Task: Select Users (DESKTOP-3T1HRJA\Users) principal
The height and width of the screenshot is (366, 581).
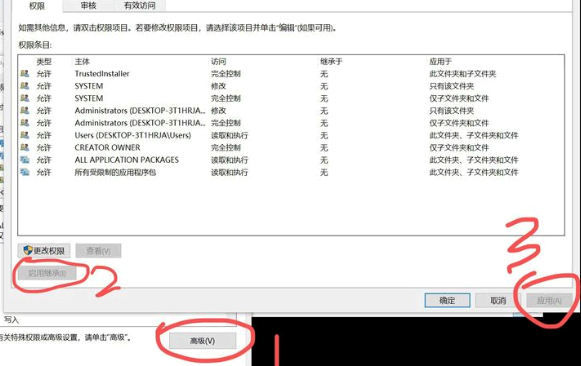Action: pyautogui.click(x=133, y=135)
